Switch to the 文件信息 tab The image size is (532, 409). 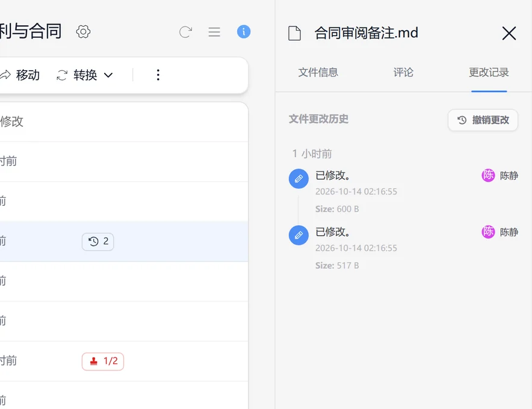click(318, 72)
